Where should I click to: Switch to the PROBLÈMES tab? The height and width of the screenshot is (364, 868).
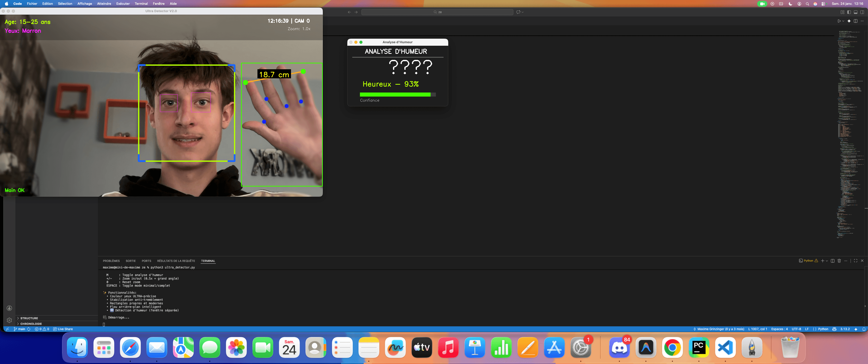[111, 261]
